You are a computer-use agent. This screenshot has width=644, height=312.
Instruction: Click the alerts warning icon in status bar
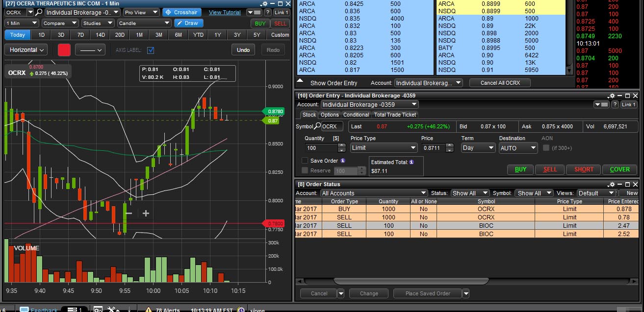148,310
